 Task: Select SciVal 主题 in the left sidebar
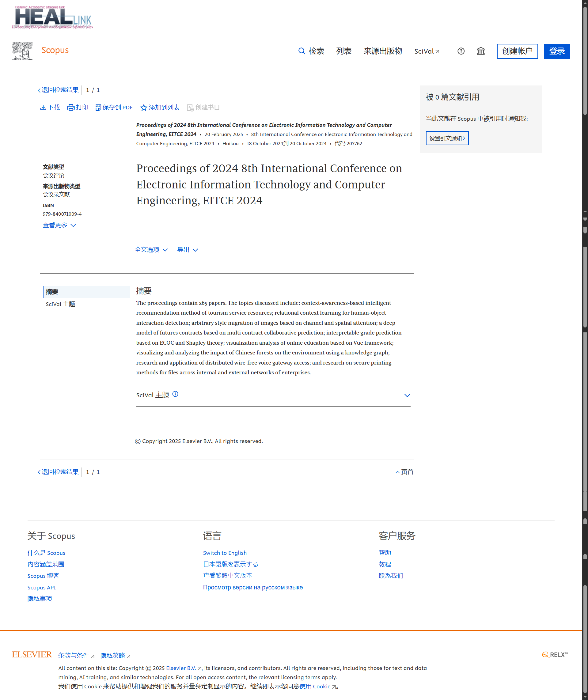pyautogui.click(x=60, y=304)
